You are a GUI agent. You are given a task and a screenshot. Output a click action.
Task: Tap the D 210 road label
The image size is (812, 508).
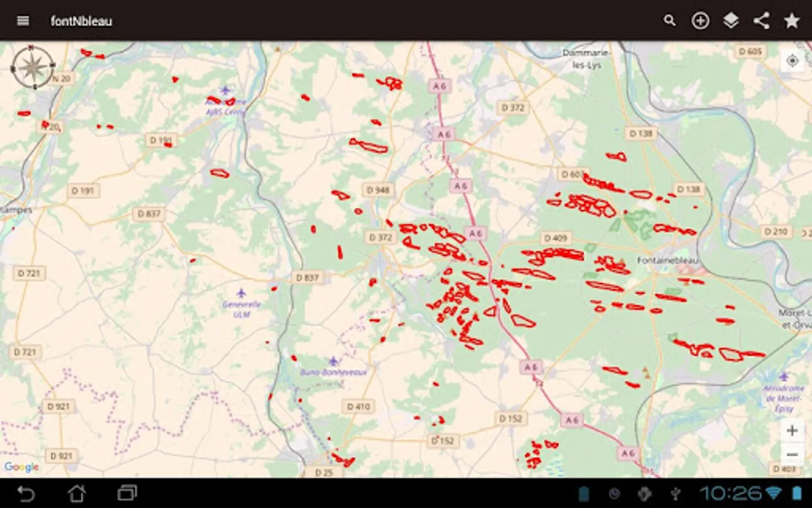(775, 231)
